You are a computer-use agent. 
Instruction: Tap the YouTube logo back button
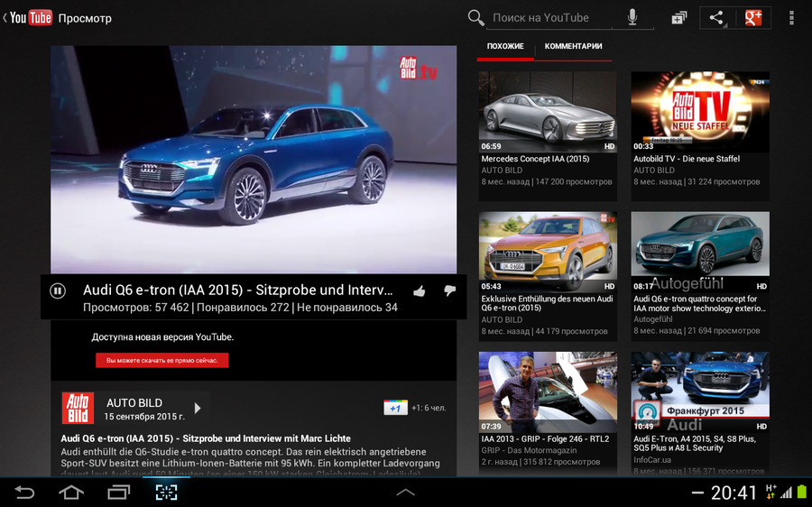pos(27,18)
